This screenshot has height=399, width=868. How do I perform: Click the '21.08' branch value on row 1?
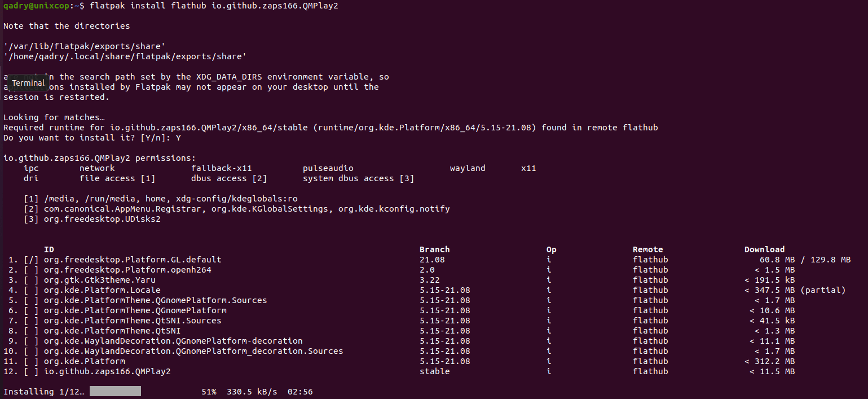[432, 260]
